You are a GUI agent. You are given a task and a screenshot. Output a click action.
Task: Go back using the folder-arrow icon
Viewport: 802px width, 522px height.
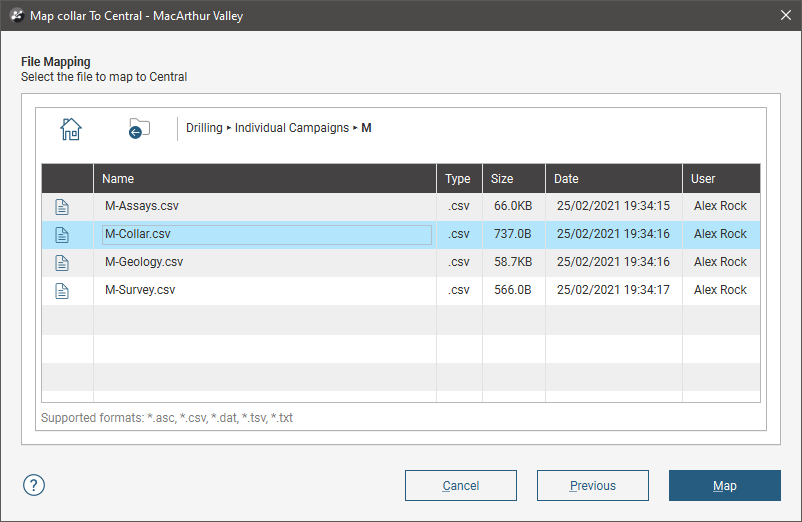click(x=139, y=128)
